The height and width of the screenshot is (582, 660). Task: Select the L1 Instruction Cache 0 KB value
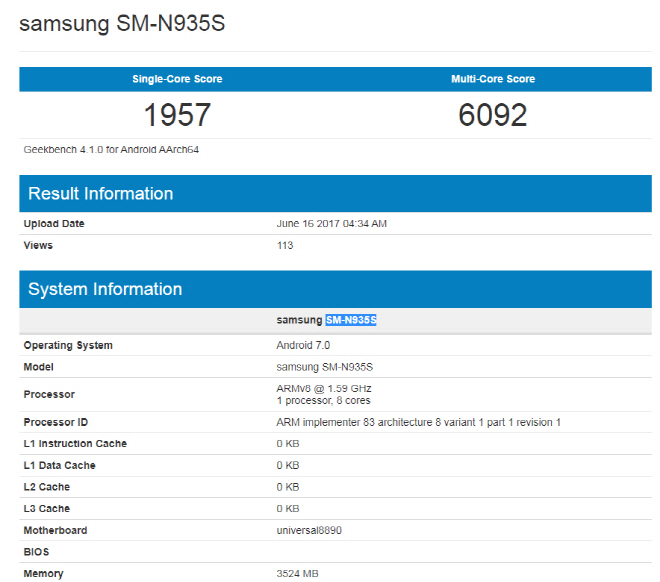click(288, 444)
